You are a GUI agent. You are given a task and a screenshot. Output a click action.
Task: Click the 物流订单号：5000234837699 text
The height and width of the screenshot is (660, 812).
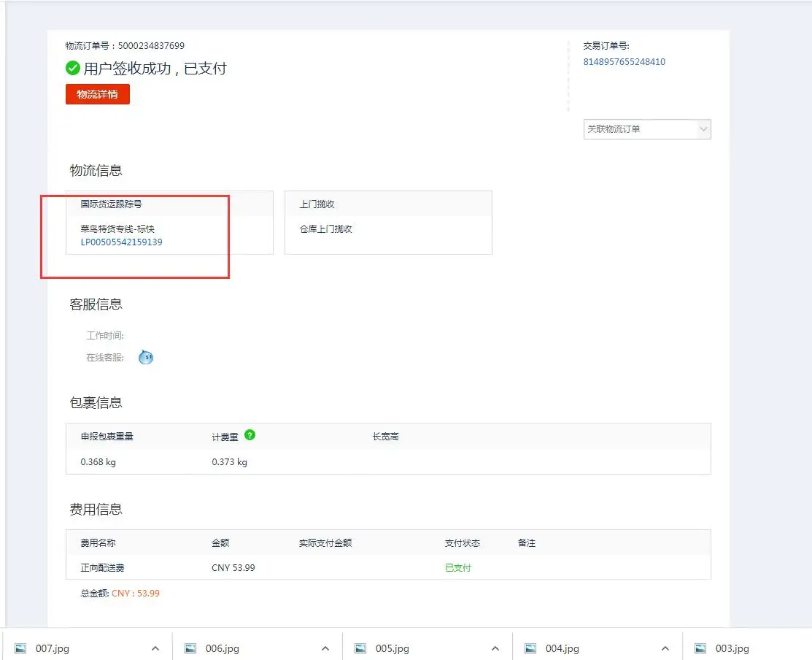[x=125, y=45]
